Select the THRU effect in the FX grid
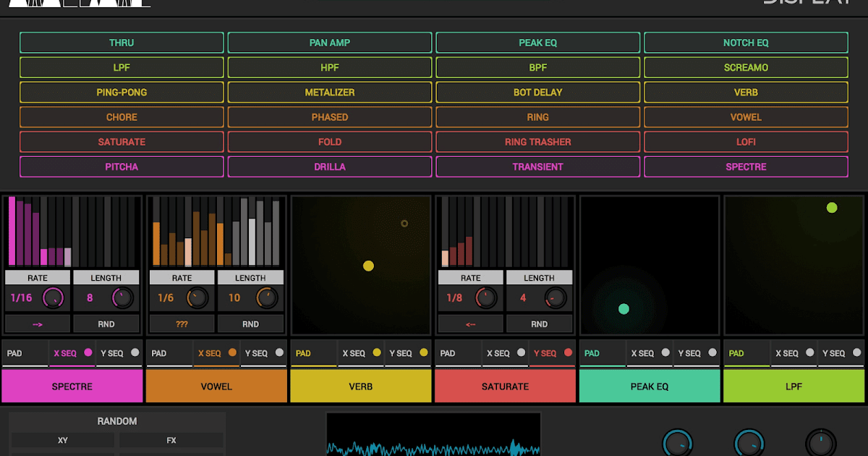The image size is (868, 456). 122,42
